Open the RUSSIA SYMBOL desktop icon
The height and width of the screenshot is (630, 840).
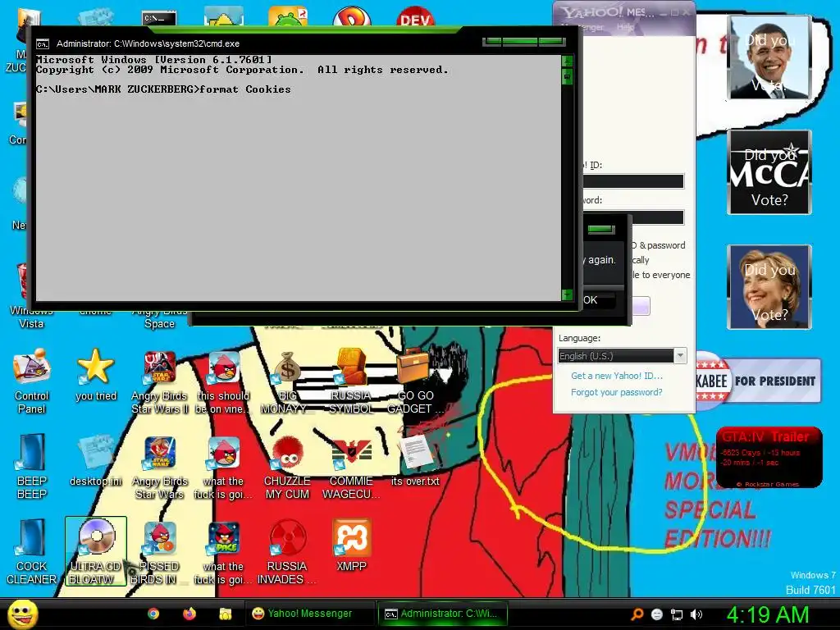pos(351,381)
